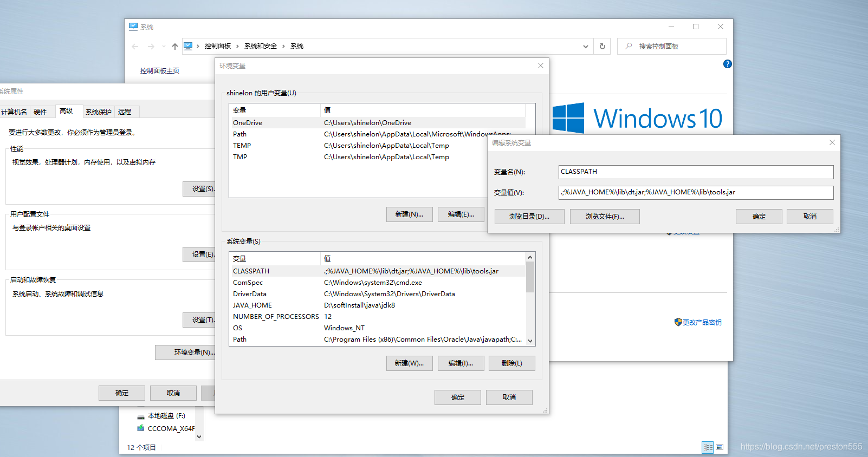
Task: Expand the address bar history dropdown
Action: 586,47
